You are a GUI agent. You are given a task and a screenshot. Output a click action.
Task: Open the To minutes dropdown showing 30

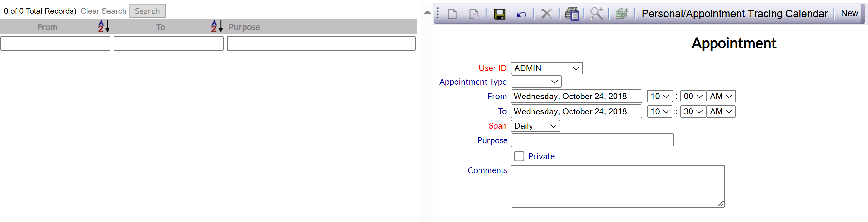coord(693,112)
